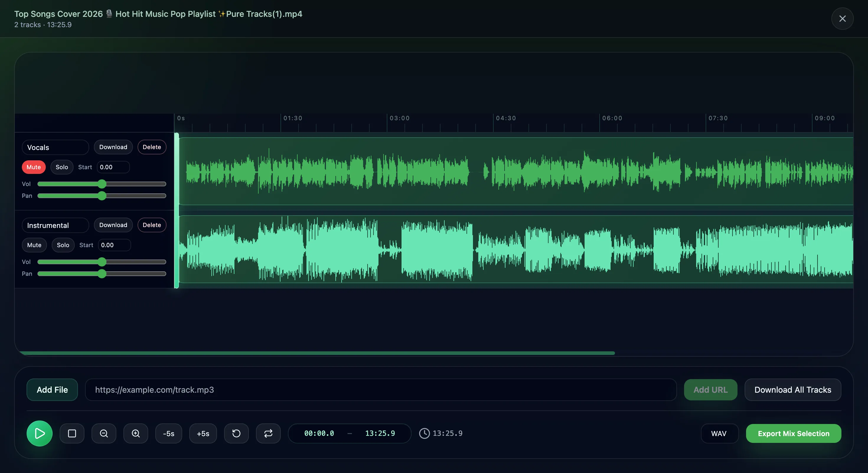This screenshot has height=473, width=868.
Task: Edit the Vocals track name field
Action: [x=55, y=148]
